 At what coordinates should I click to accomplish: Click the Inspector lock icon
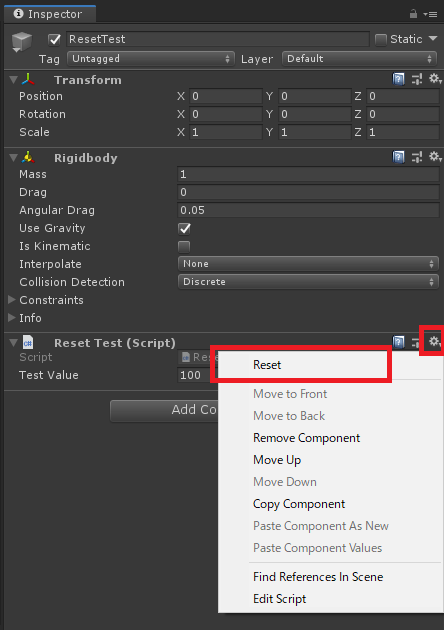413,14
